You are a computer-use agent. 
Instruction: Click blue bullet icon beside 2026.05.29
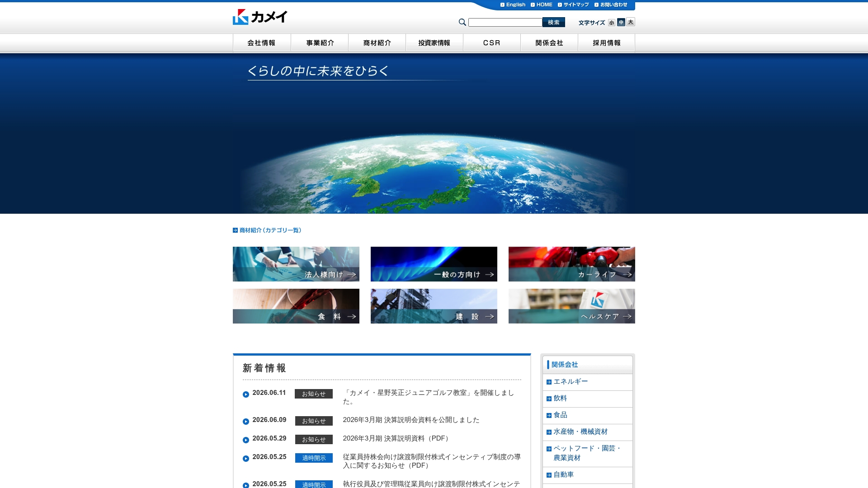coord(246,440)
